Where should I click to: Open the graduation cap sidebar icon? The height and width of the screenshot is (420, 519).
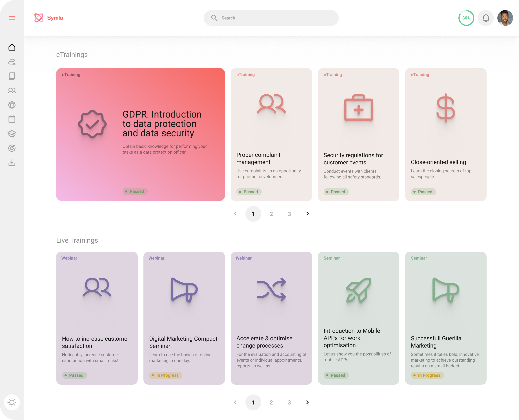[x=12, y=134]
